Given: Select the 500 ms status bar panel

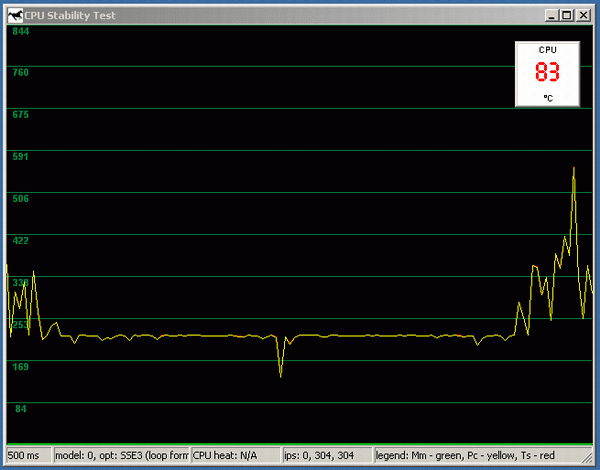Looking at the screenshot, I should click(x=26, y=456).
